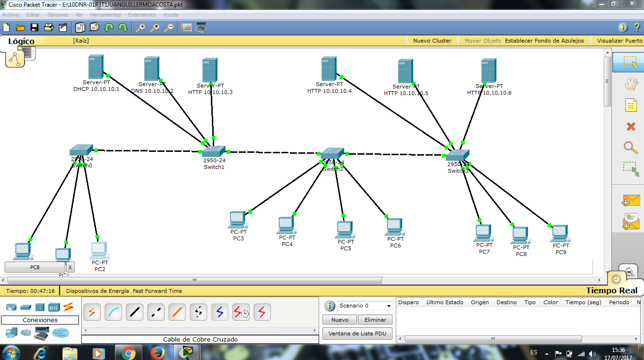
Task: Click the Save toolbar icon
Action: click(x=34, y=27)
